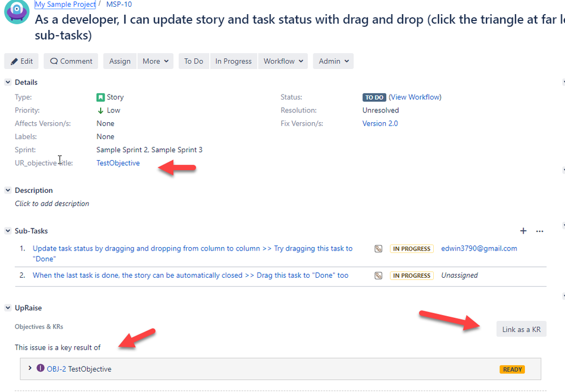
Task: Open the sub-task 'When the last task is done'
Action: (x=191, y=275)
